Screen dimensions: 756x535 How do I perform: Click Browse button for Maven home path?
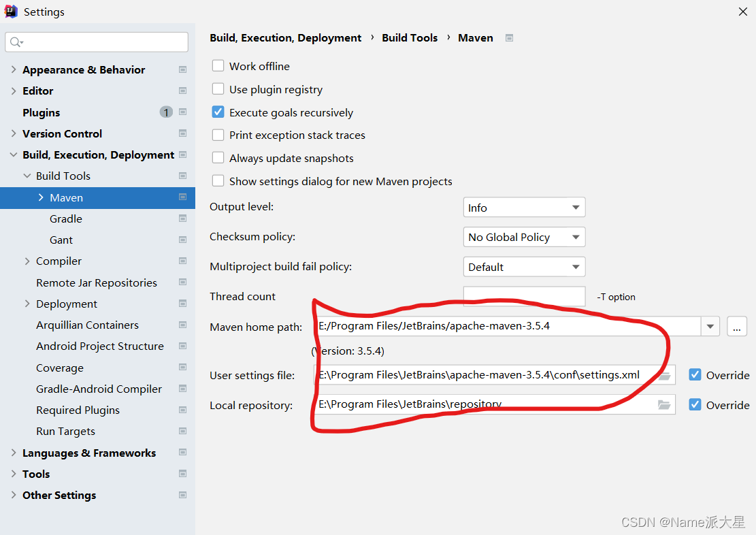point(737,327)
